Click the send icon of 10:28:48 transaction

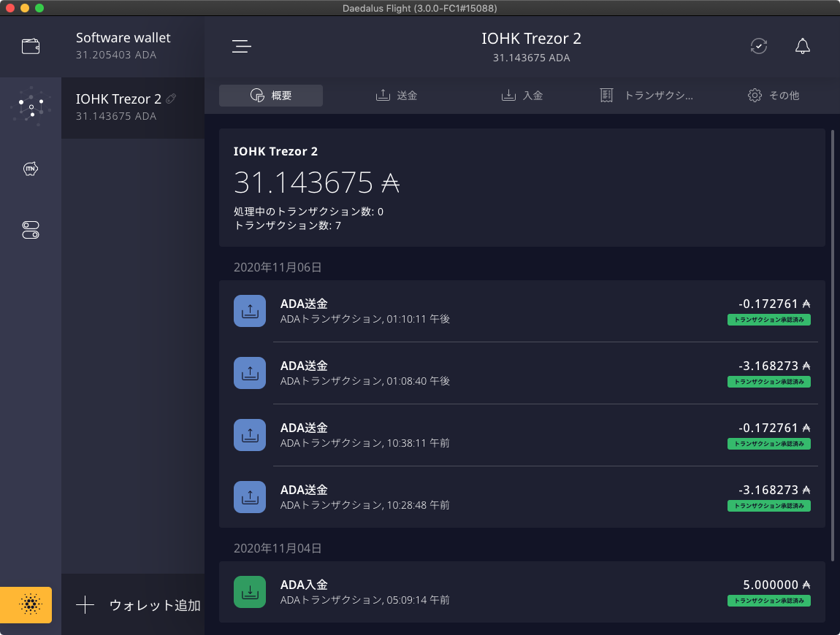point(250,497)
